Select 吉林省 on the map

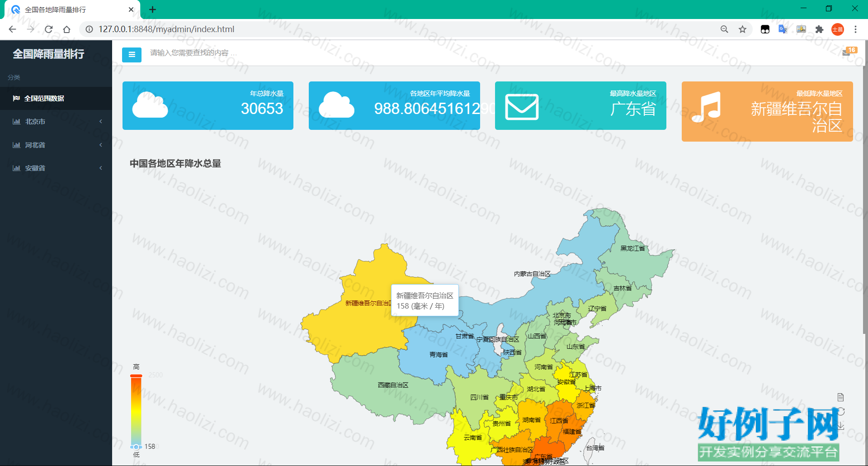[623, 288]
